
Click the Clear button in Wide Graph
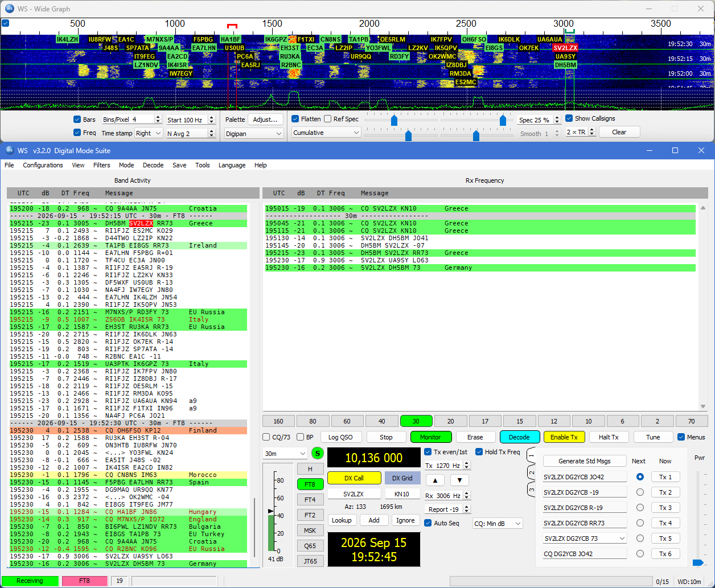(x=619, y=132)
